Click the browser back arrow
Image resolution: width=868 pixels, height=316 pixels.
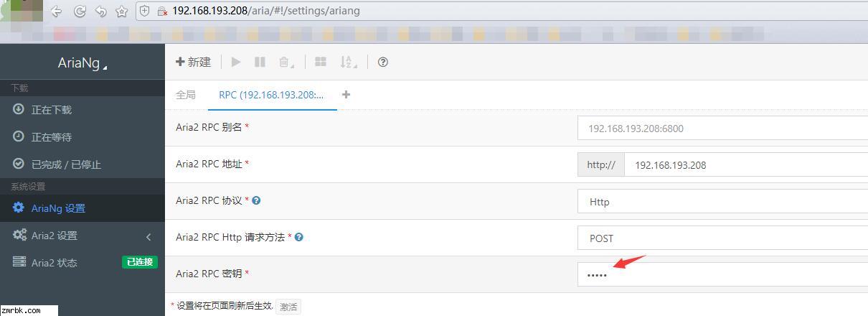[x=56, y=11]
